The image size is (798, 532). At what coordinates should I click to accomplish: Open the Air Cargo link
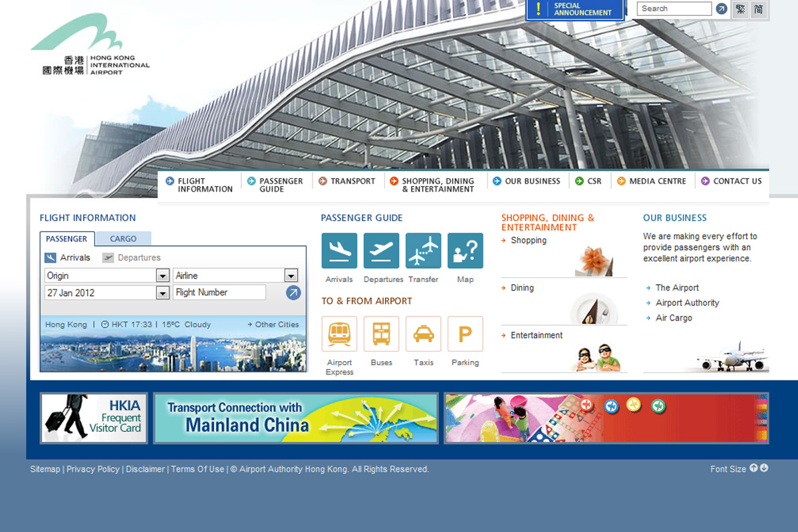[674, 318]
